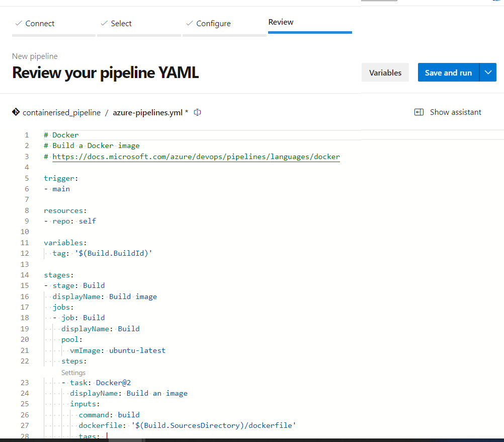The image size is (504, 442).
Task: Click the checkmark icon on Configure step
Action: click(x=190, y=23)
